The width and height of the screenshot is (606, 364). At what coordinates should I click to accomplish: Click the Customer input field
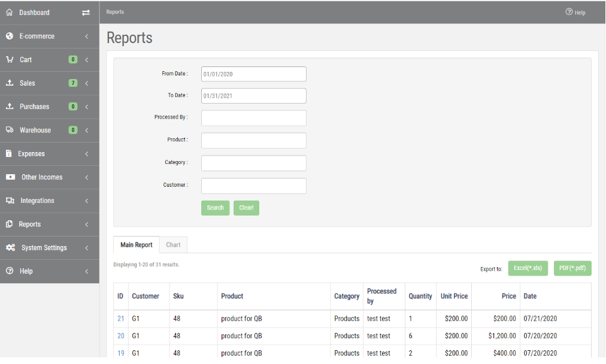tap(253, 186)
